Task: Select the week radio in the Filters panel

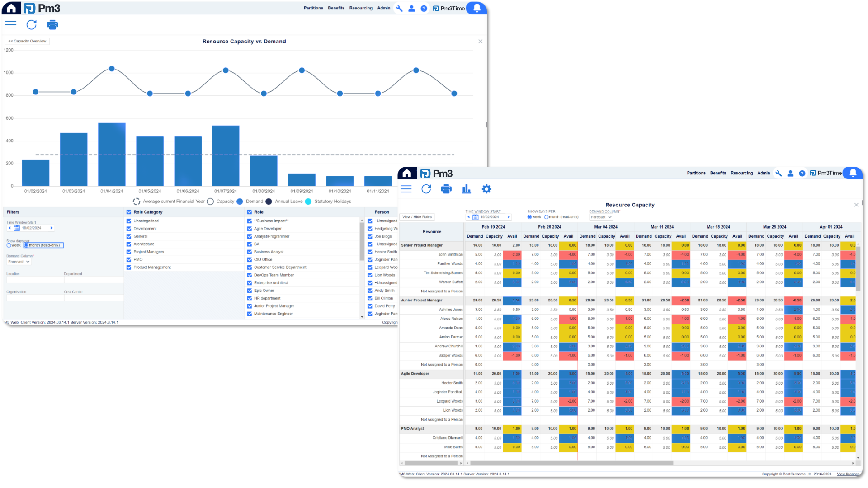Action: pos(9,245)
